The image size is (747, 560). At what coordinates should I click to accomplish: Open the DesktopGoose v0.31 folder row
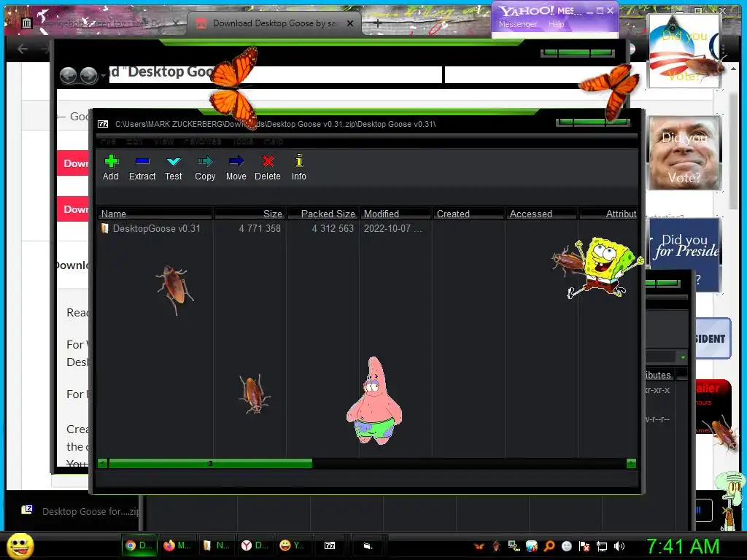pos(156,228)
